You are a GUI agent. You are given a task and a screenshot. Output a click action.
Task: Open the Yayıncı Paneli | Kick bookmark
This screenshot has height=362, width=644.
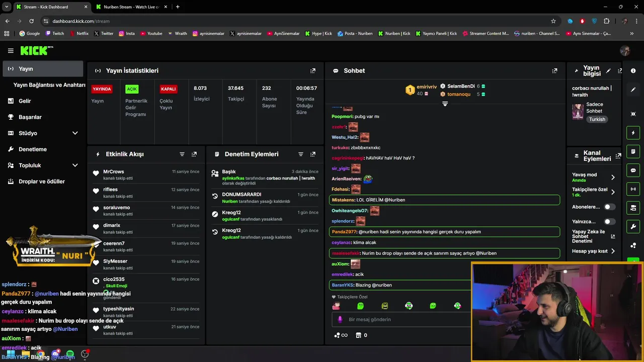[x=436, y=34]
